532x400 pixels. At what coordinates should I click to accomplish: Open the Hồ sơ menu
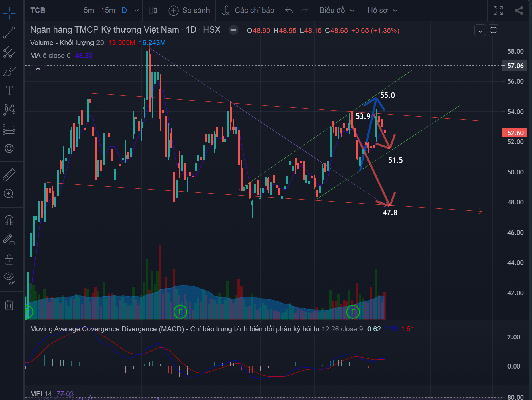coord(382,11)
